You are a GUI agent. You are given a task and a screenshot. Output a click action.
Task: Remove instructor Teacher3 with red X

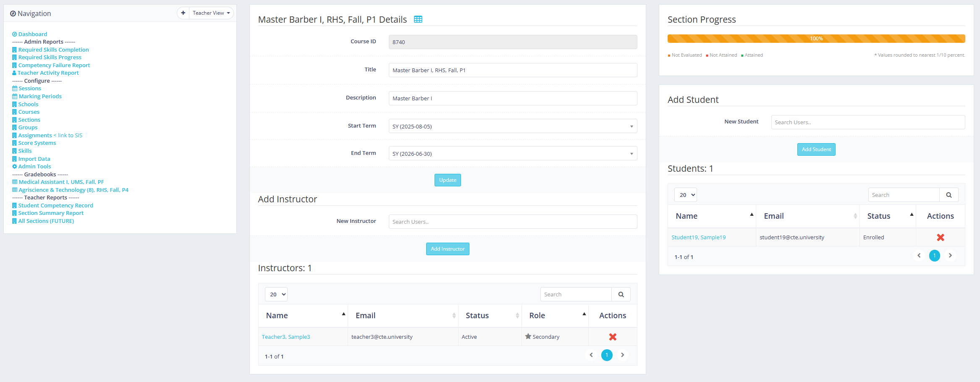(613, 337)
